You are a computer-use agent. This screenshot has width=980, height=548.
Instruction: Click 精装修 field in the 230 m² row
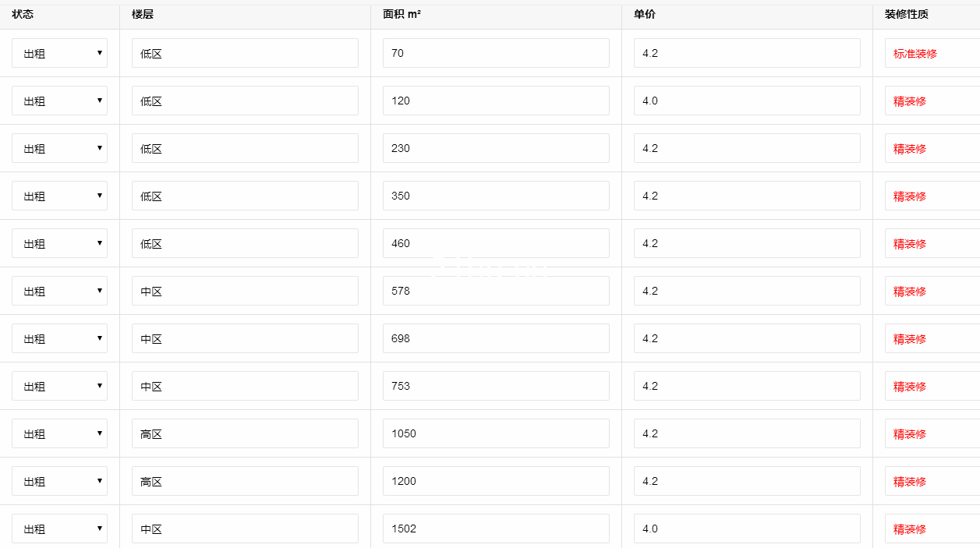point(932,148)
